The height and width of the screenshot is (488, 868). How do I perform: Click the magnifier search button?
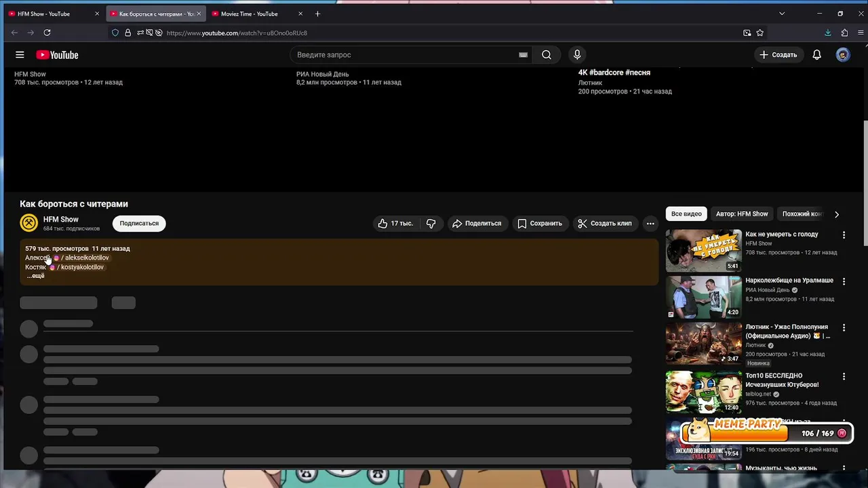(x=547, y=55)
